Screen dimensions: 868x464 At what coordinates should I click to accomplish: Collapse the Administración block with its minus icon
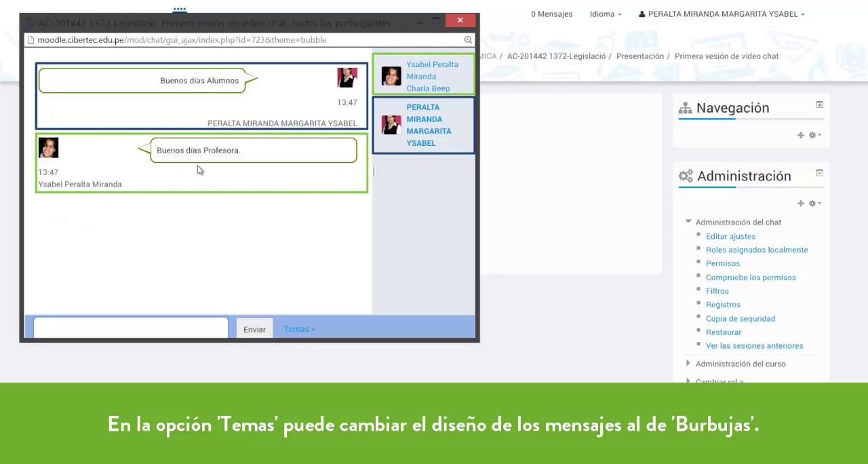(819, 173)
